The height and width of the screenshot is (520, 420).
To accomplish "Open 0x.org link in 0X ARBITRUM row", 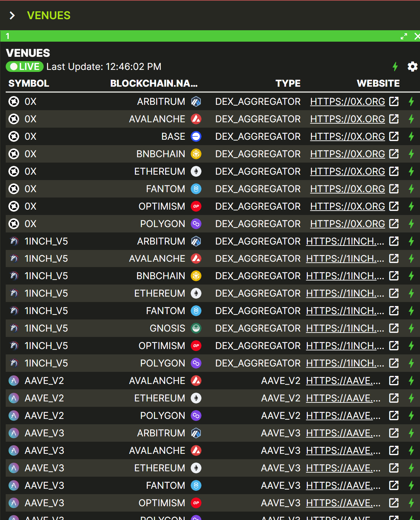I will click(x=347, y=101).
